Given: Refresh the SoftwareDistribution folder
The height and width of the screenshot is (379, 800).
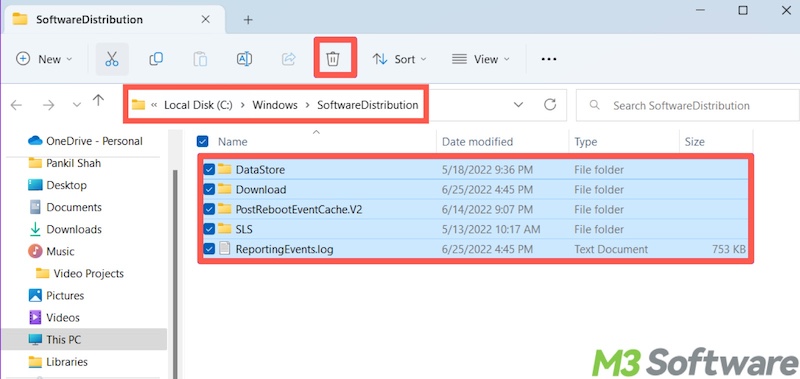Looking at the screenshot, I should coord(549,105).
